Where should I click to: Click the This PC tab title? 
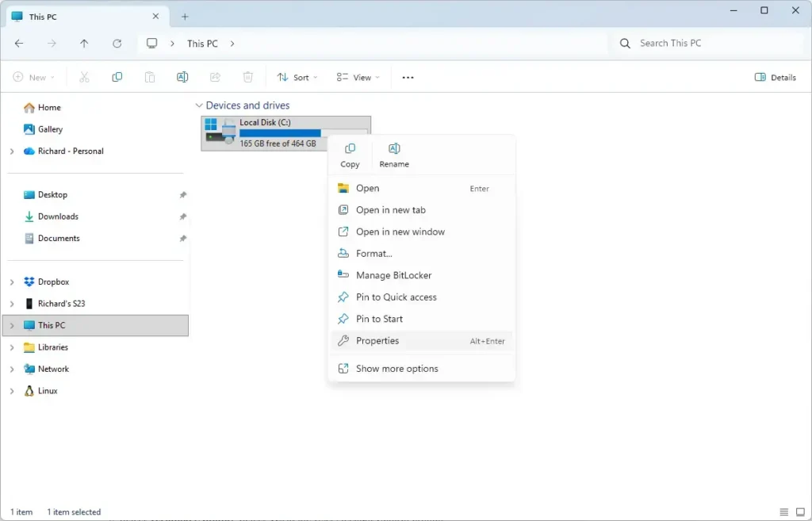tap(43, 17)
